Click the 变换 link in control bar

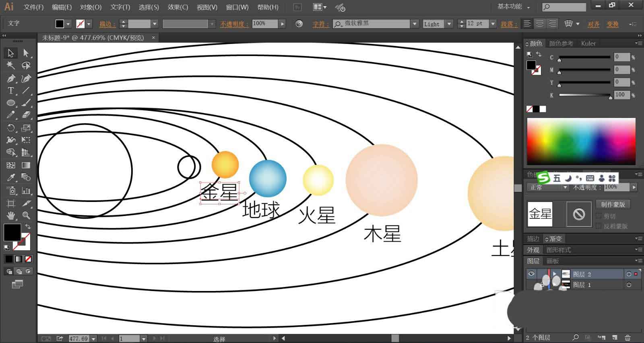click(x=613, y=24)
